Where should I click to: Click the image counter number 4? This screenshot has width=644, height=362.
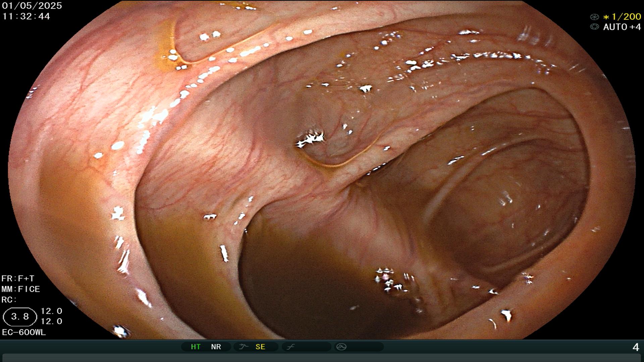tap(636, 347)
